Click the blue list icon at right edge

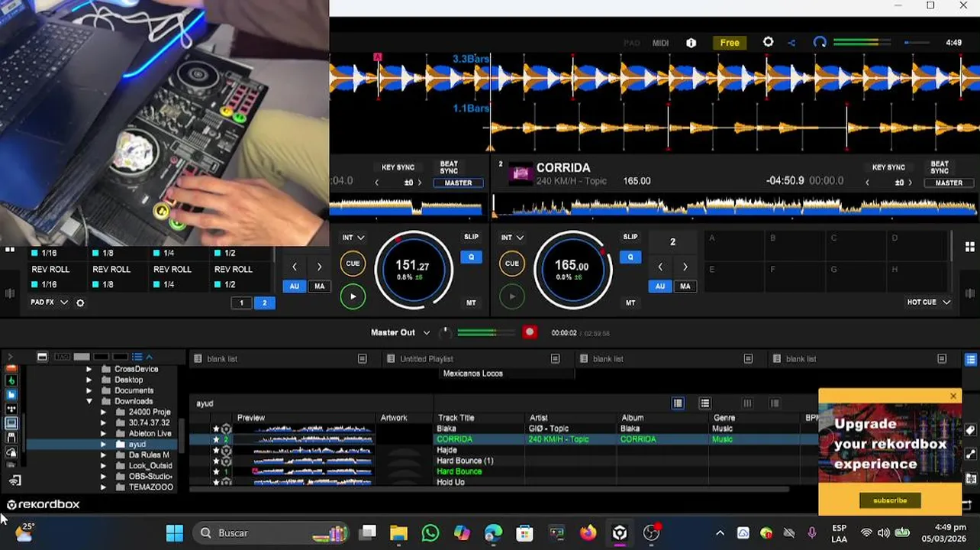coord(971,359)
